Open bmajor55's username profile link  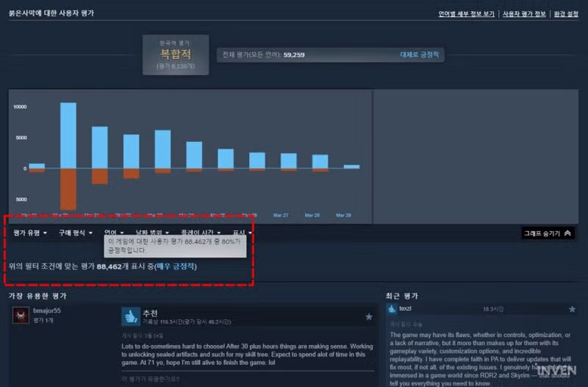pyautogui.click(x=46, y=311)
